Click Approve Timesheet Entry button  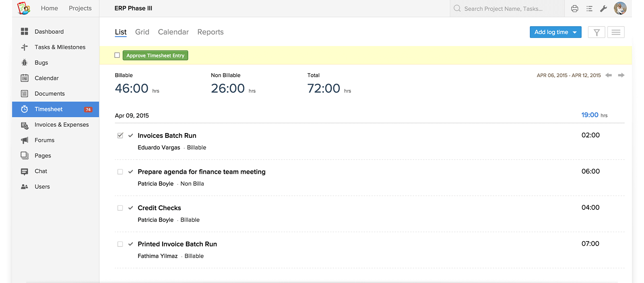tap(155, 55)
